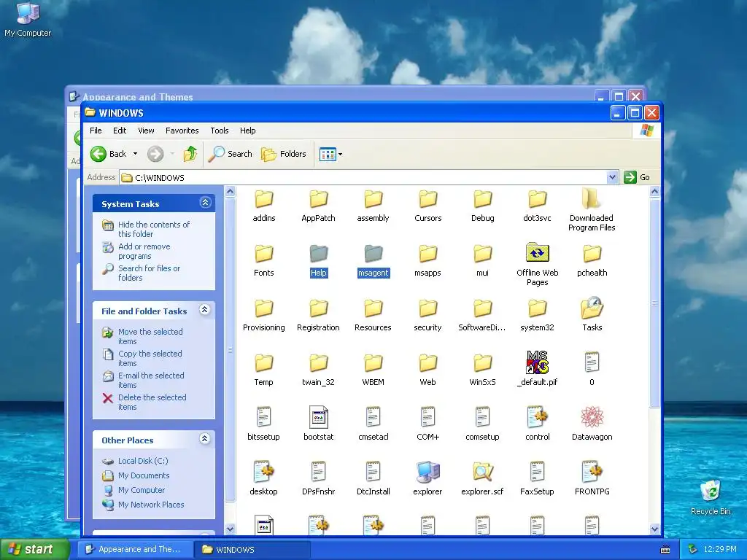Click Add or remove programs link
747x560 pixels.
144,251
